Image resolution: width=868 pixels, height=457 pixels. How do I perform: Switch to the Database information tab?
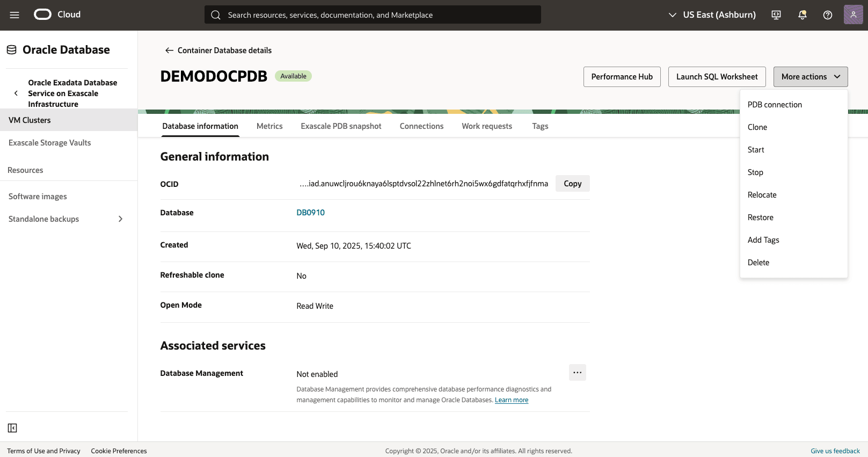click(200, 126)
